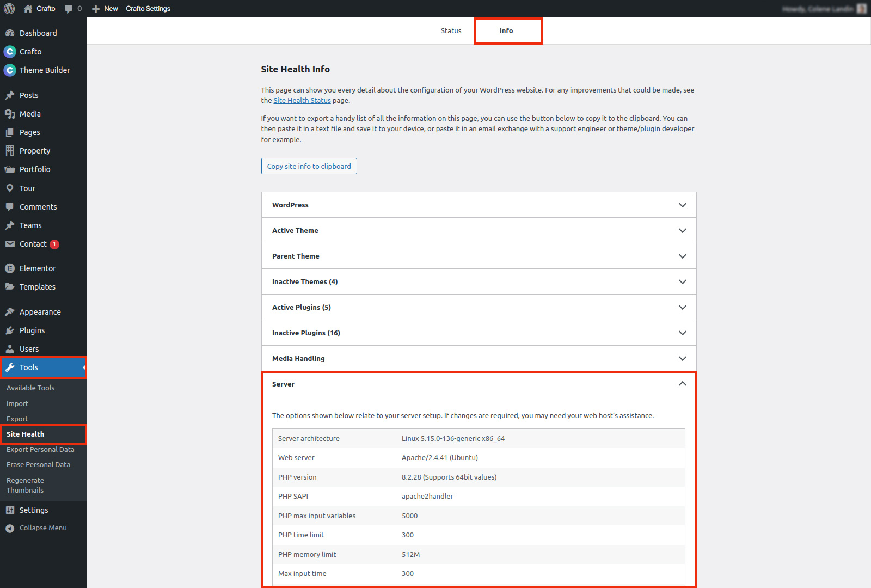Screen dimensions: 871x588
Task: Select the Elementor sidebar icon
Action: 10,268
